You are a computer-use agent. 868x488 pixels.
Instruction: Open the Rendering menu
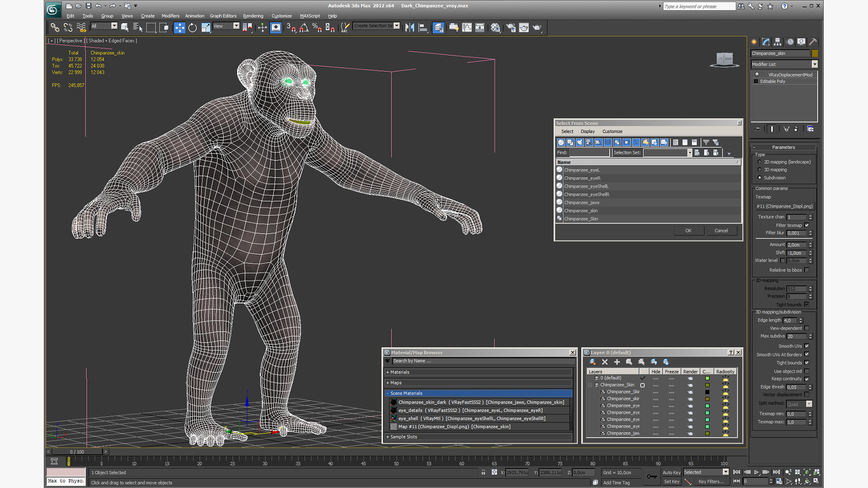pos(253,16)
